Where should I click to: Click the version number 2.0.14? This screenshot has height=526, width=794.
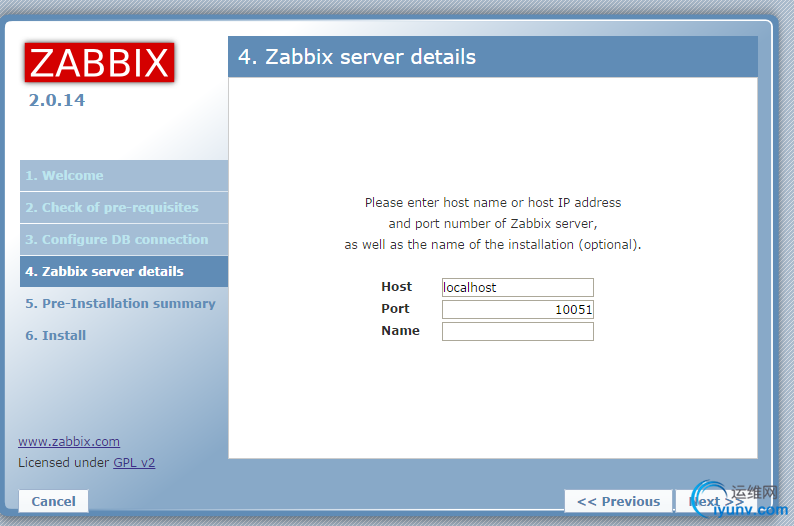pyautogui.click(x=57, y=100)
